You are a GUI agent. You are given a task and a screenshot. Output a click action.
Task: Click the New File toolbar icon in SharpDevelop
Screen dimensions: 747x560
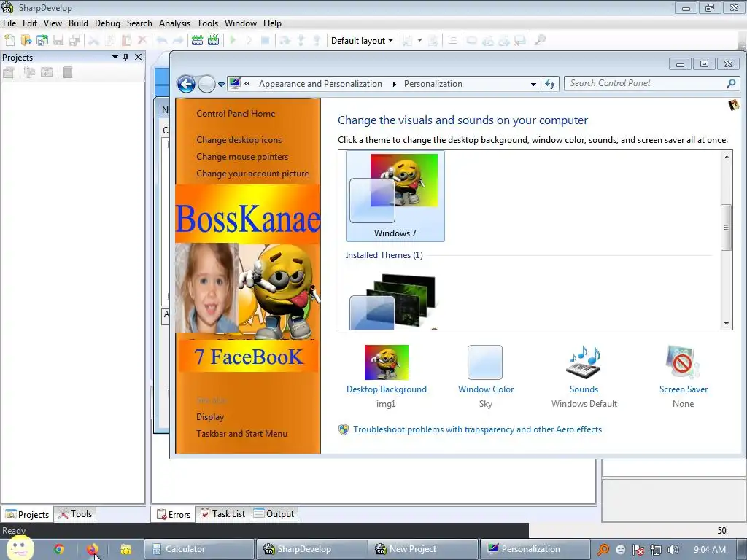click(x=9, y=41)
